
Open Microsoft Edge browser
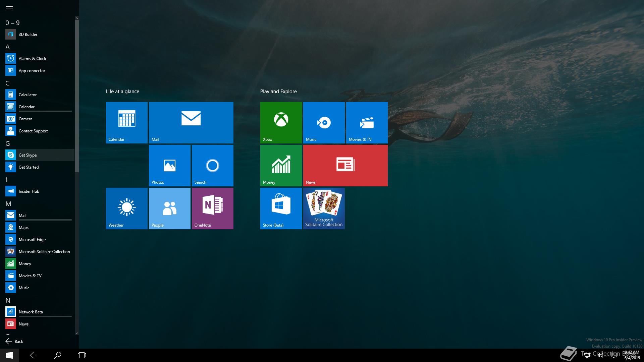[40, 239]
